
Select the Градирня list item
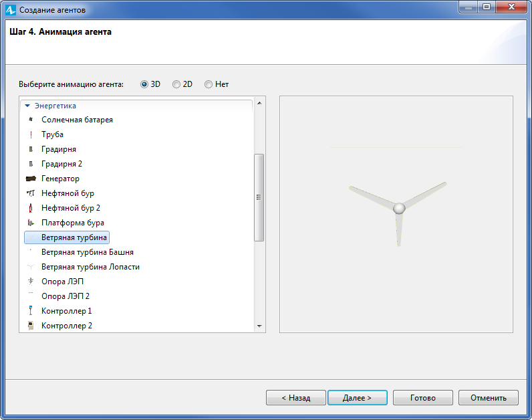[x=59, y=149]
